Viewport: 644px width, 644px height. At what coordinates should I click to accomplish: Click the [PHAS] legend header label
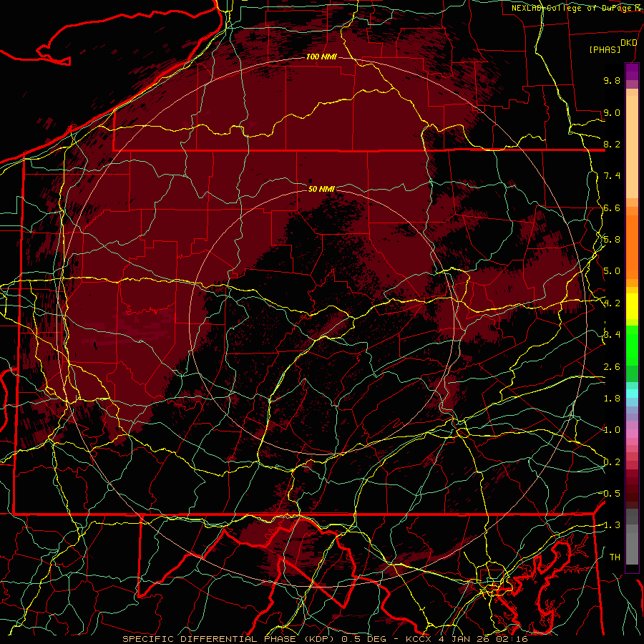tap(605, 50)
